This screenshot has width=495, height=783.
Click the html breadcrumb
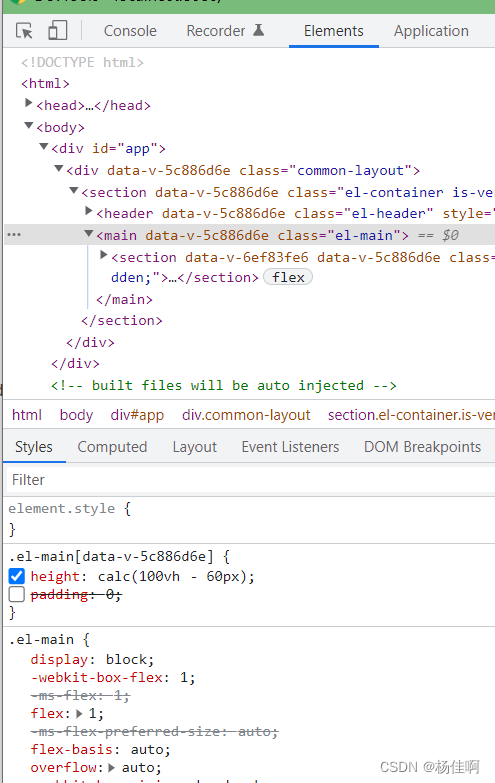[27, 415]
